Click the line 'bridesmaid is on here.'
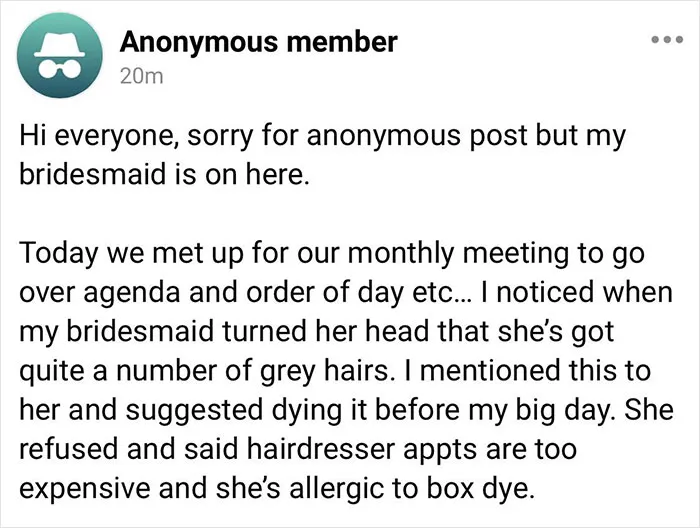The width and height of the screenshot is (700, 528). click(x=164, y=174)
